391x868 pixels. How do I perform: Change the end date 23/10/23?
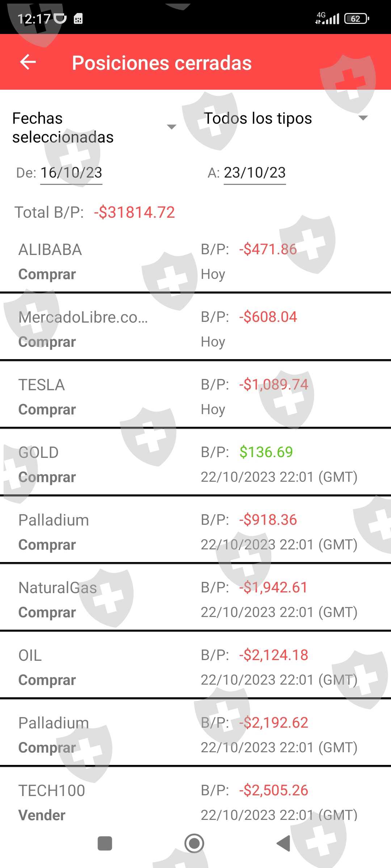pos(255,173)
